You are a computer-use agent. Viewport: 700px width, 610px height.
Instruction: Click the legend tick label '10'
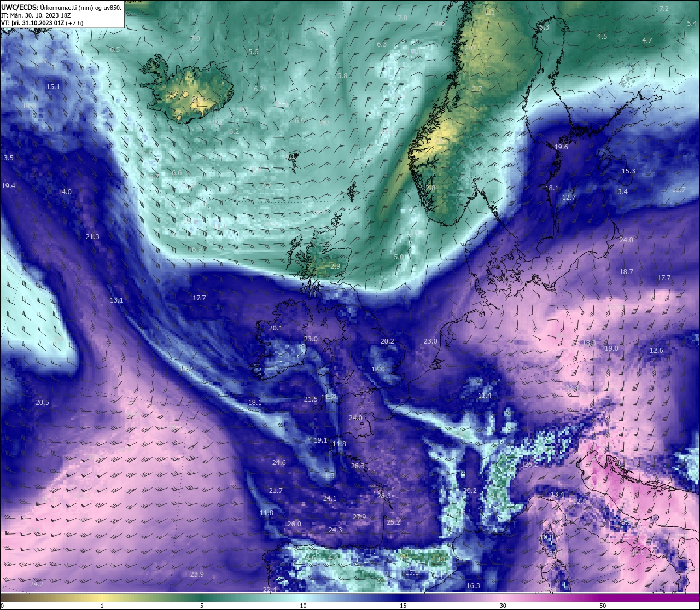coord(302,606)
